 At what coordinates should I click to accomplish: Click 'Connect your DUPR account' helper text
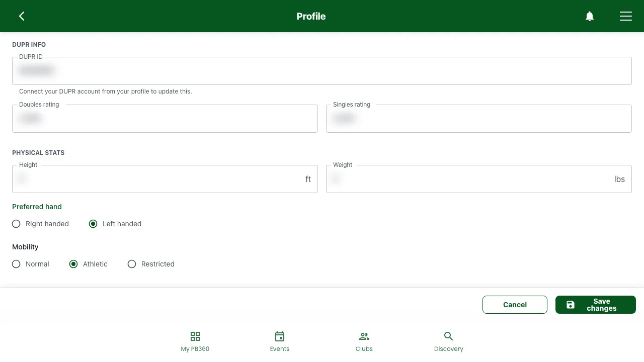coord(106,92)
